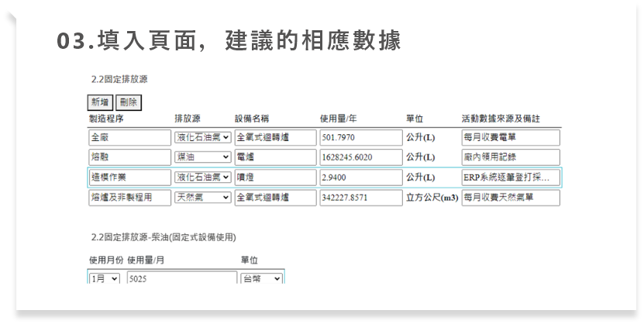Click the 新增 button

100,102
